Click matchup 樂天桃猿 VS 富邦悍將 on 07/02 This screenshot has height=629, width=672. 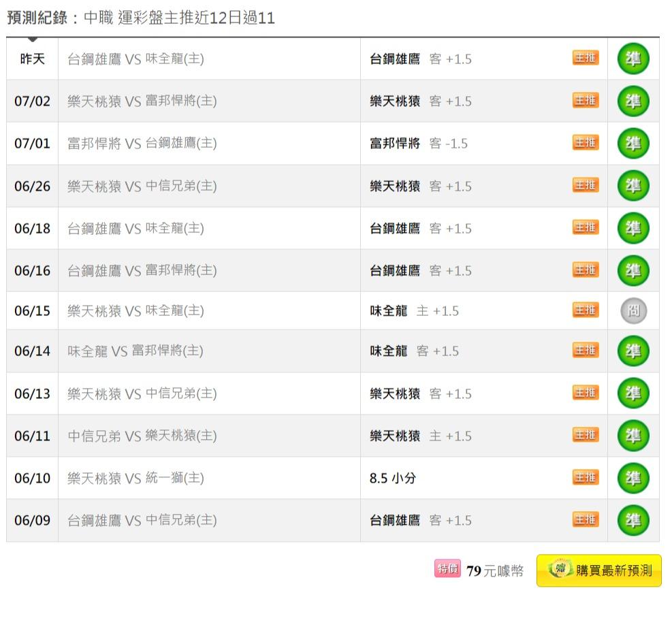coord(142,101)
